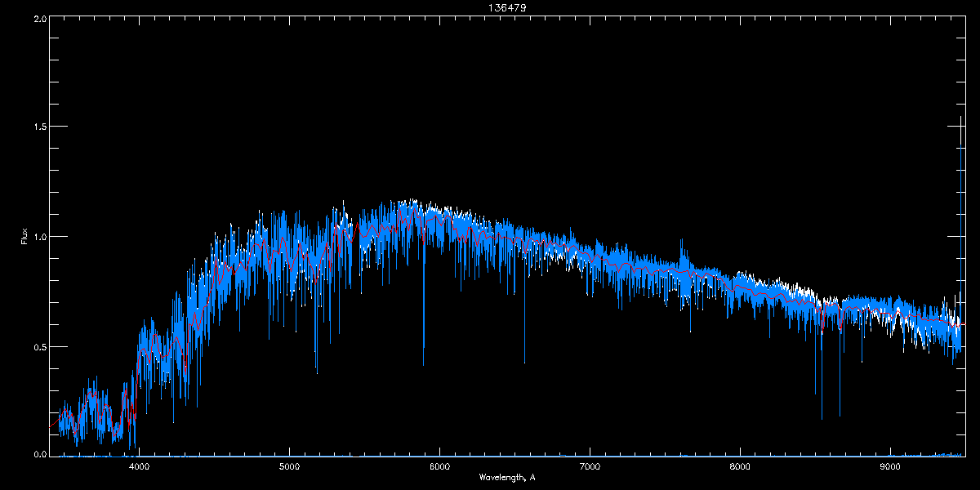This screenshot has height=490, width=980.
Task: Click the 0.0 flux tick label
Action: [x=40, y=454]
